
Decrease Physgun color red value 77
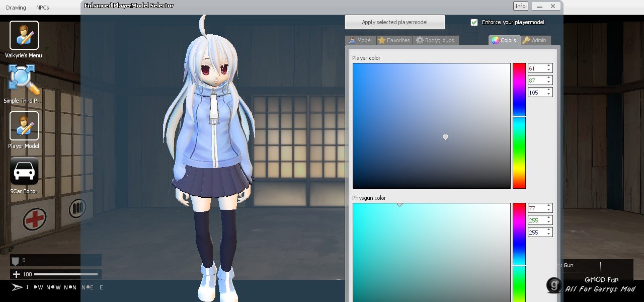(x=549, y=210)
